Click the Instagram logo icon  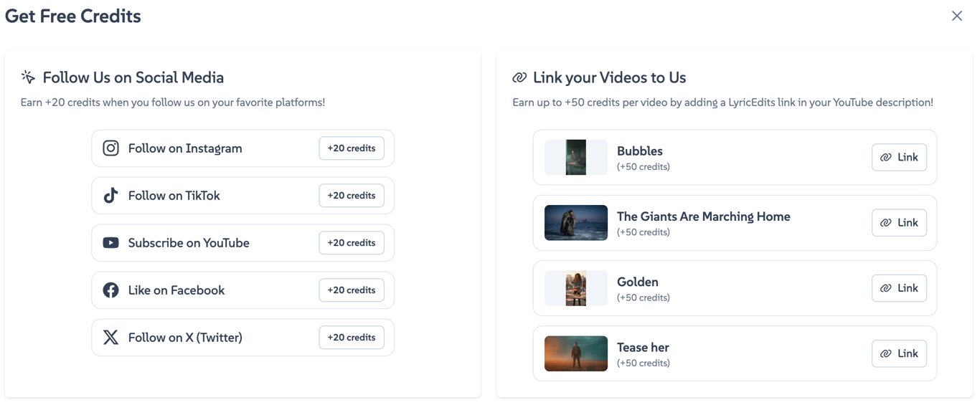point(110,148)
